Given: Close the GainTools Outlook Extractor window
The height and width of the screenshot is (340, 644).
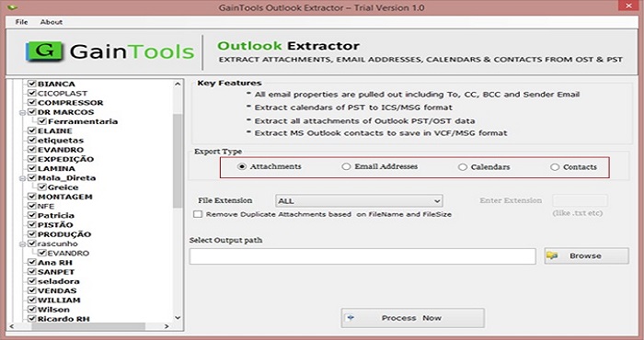Looking at the screenshot, I should [629, 6].
